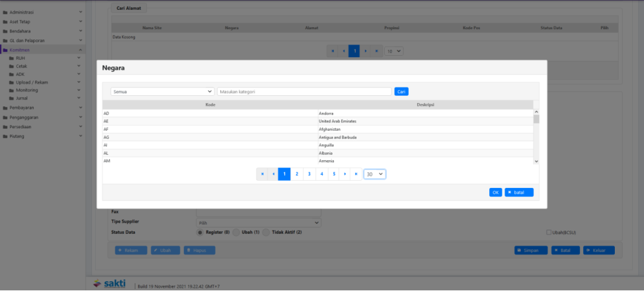The height and width of the screenshot is (291, 644).
Task: Open the rows-per-page dropdown showing 30
Action: 374,174
